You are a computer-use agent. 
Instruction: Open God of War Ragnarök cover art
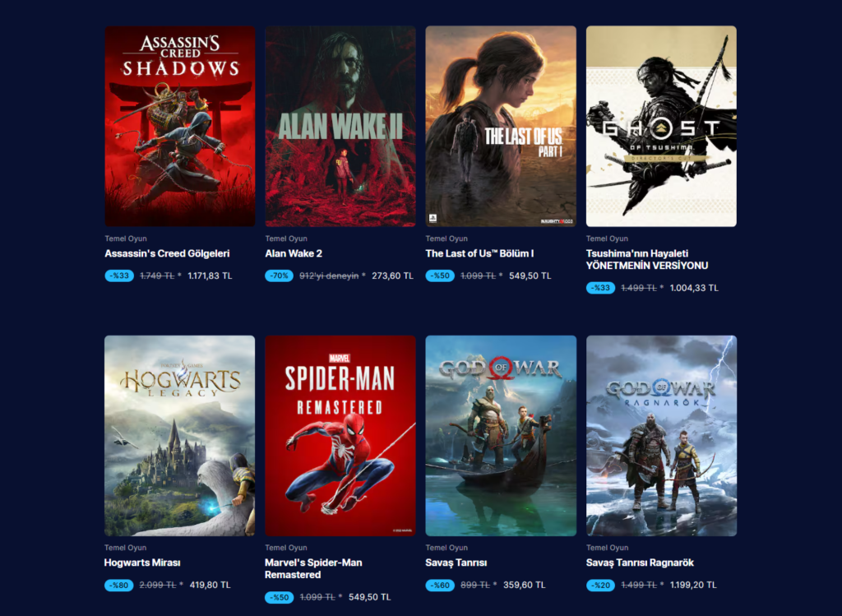pos(662,436)
